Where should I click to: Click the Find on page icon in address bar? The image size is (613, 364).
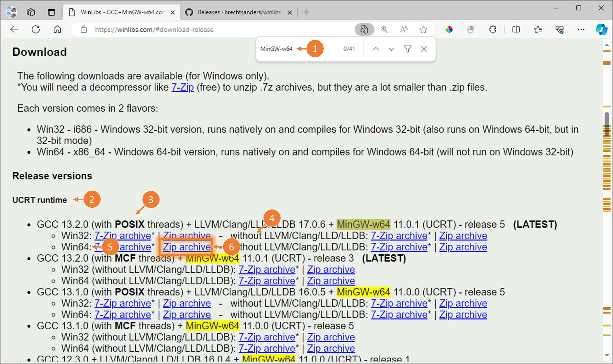[x=364, y=29]
